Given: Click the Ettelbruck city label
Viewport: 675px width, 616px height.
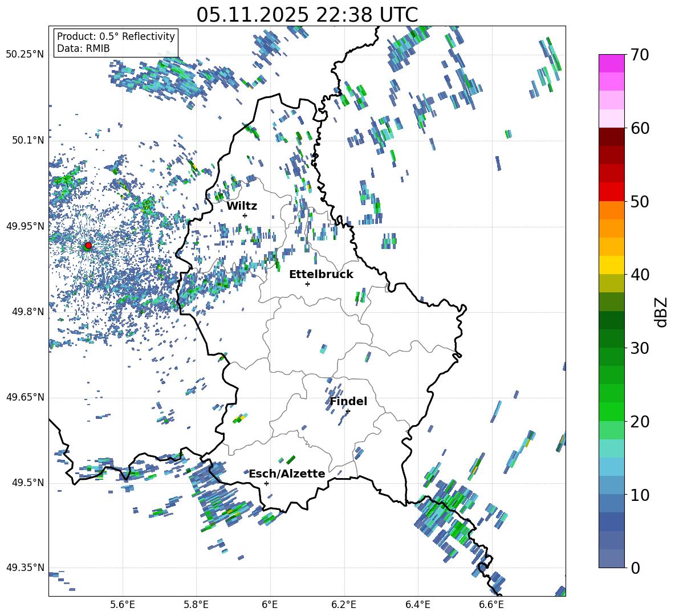Looking at the screenshot, I should click(321, 275).
